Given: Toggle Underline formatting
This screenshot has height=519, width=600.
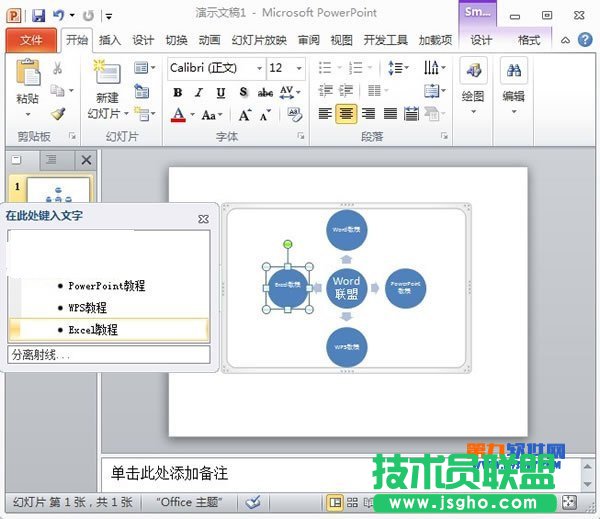Looking at the screenshot, I should pyautogui.click(x=221, y=92).
